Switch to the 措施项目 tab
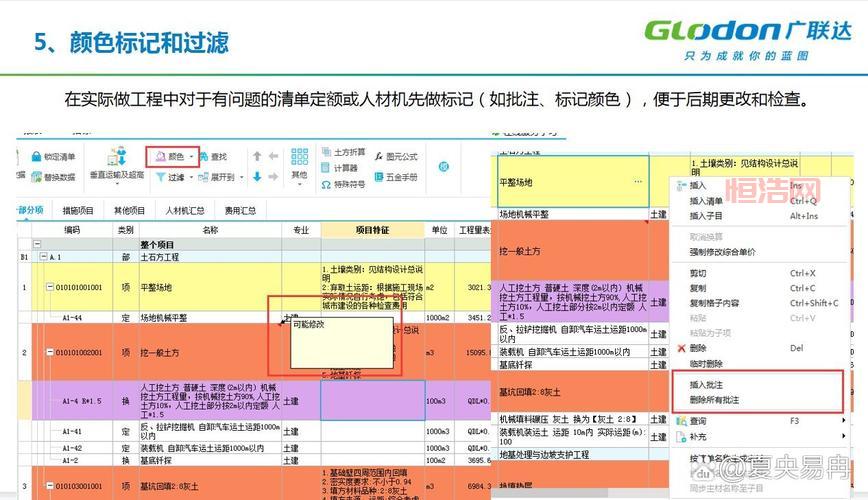 click(78, 211)
